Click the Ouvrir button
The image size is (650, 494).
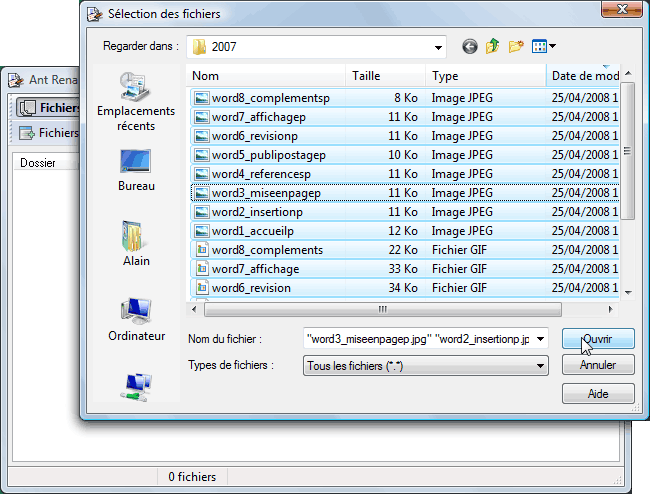click(598, 339)
